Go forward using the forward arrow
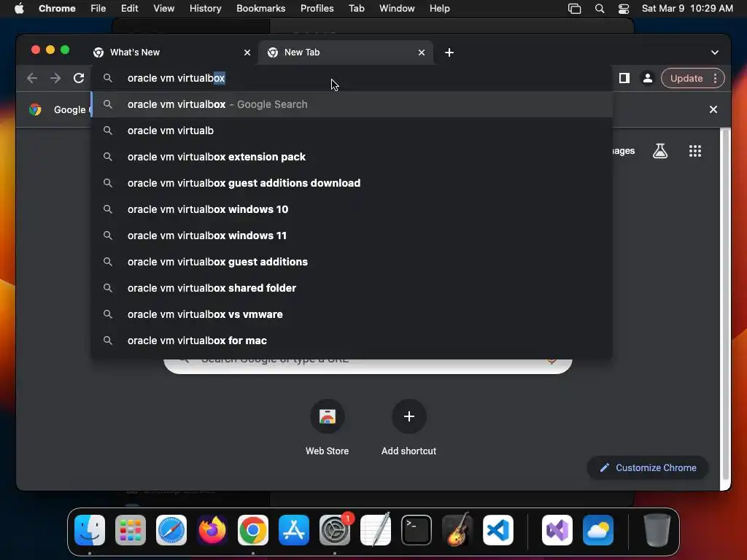The image size is (747, 560). pyautogui.click(x=55, y=78)
